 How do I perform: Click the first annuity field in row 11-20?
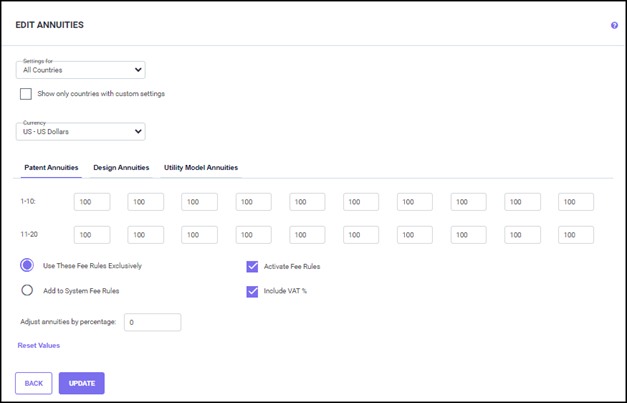click(x=91, y=235)
